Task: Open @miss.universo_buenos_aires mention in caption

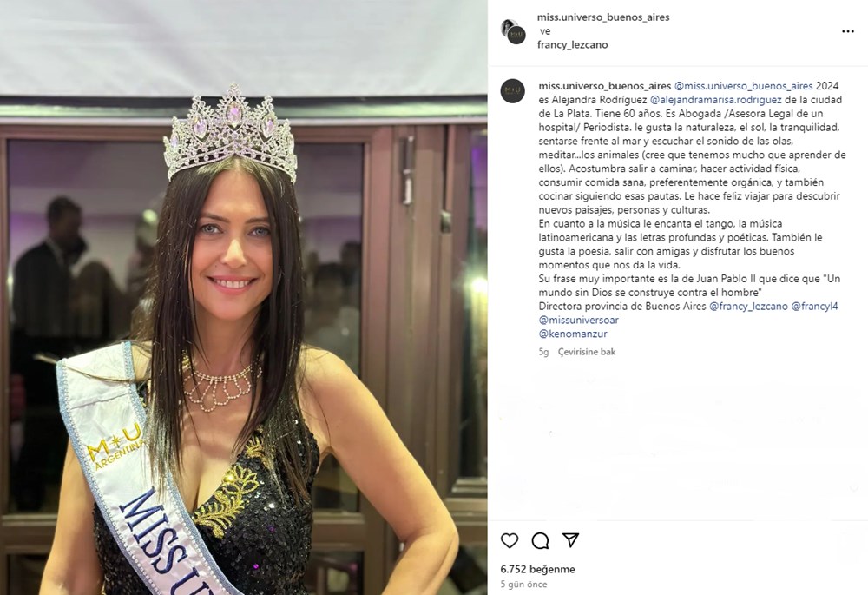Action: tap(744, 86)
